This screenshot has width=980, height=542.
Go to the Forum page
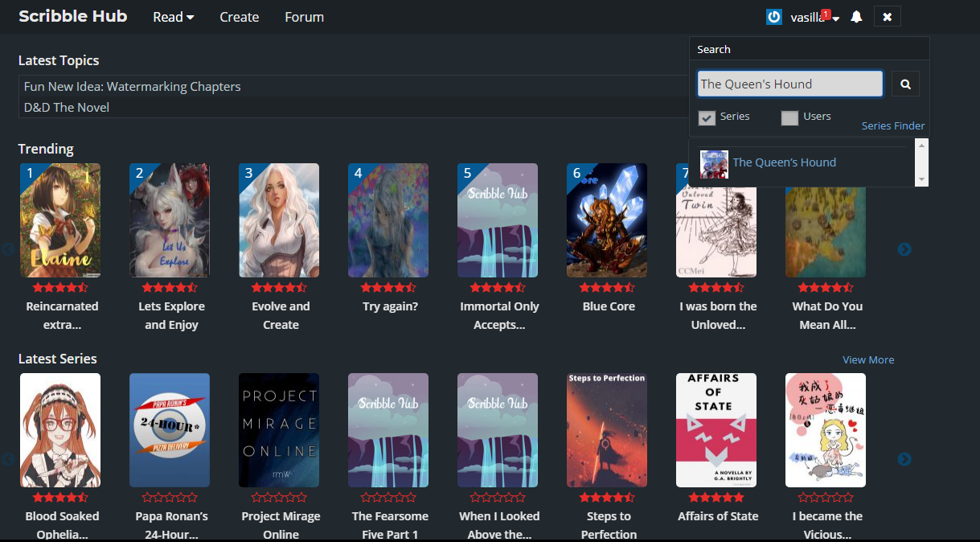[304, 17]
